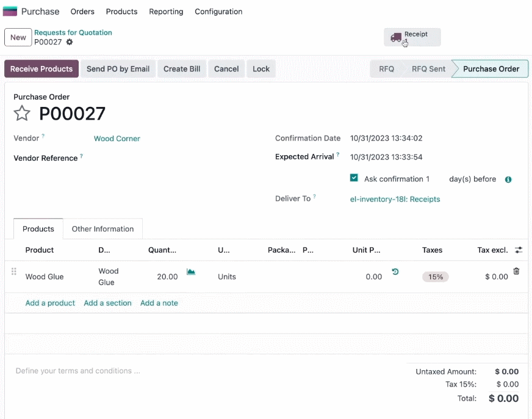Click the New button
The image size is (532, 419).
(18, 37)
